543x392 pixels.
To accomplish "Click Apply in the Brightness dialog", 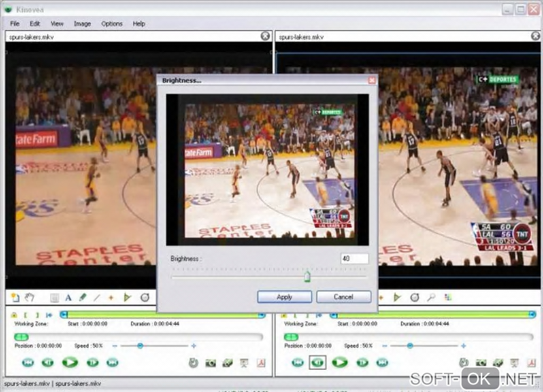I will point(284,297).
